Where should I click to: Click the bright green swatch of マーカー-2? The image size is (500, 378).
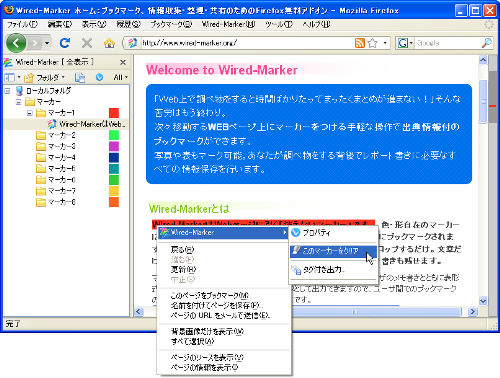[114, 135]
